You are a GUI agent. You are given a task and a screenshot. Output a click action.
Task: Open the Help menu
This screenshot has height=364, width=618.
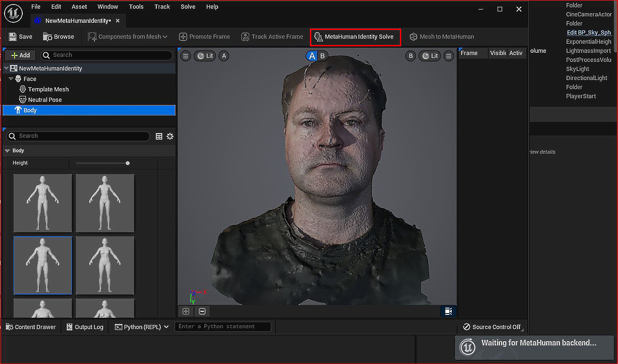coord(212,7)
